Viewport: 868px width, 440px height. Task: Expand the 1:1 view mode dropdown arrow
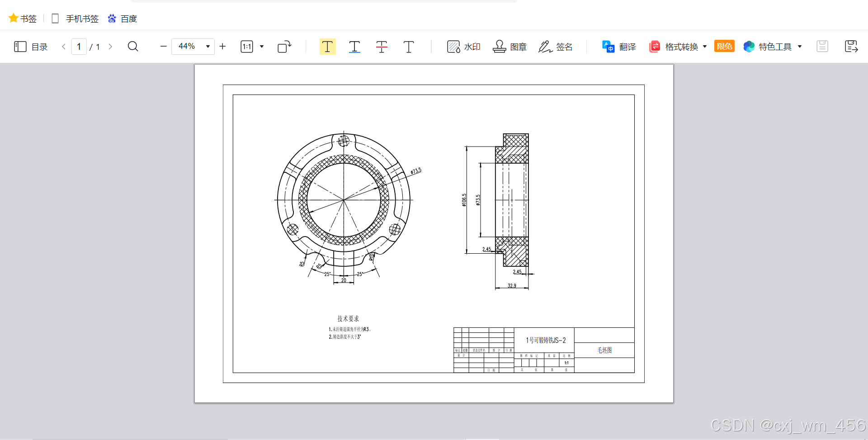pyautogui.click(x=262, y=47)
